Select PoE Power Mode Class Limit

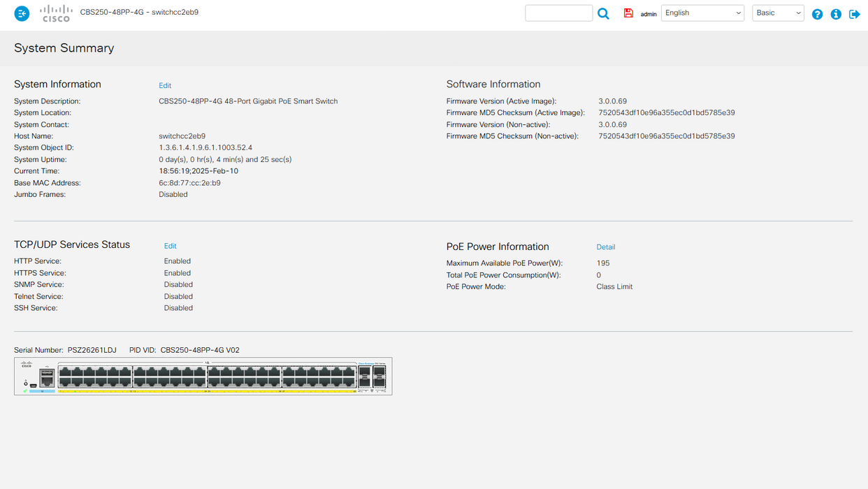pyautogui.click(x=614, y=287)
